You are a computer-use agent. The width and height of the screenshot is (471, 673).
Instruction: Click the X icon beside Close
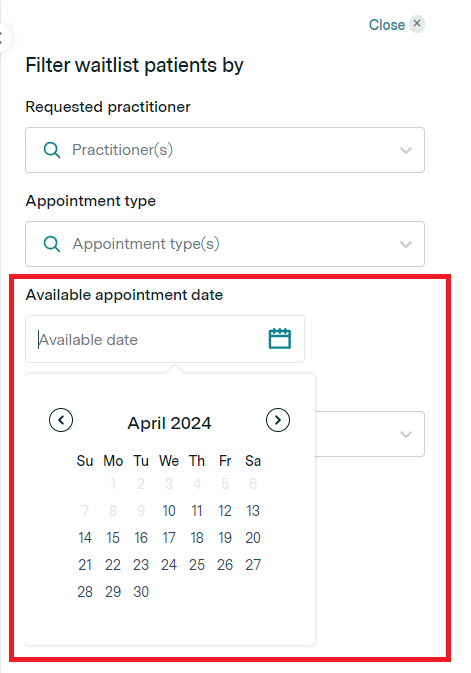pos(416,24)
